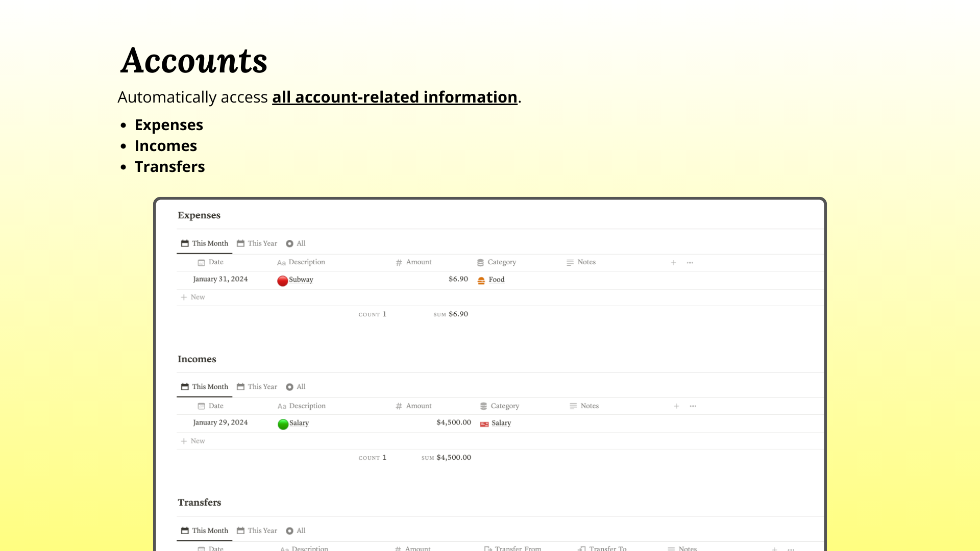This screenshot has width=980, height=551.
Task: Add New row in Expenses table
Action: pyautogui.click(x=193, y=297)
